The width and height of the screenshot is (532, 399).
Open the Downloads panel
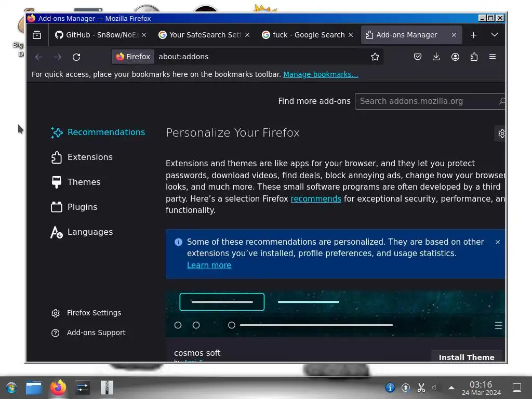(436, 57)
